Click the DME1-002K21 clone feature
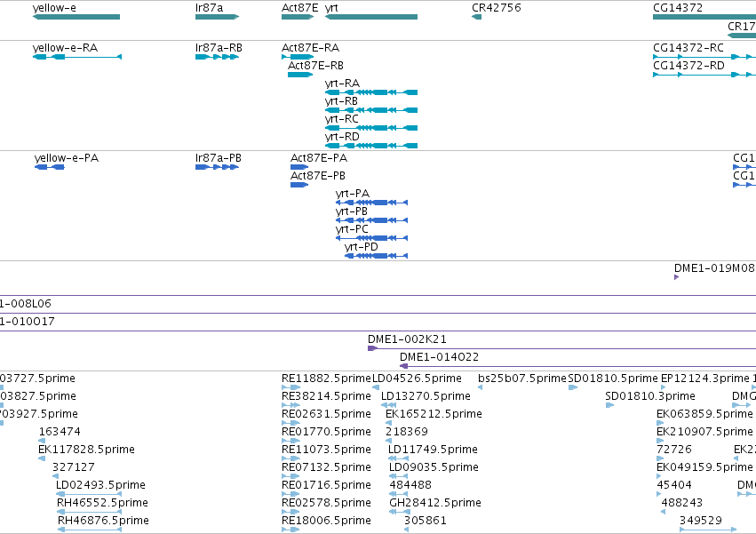Viewport: 756px width, 534px height. 561,348
